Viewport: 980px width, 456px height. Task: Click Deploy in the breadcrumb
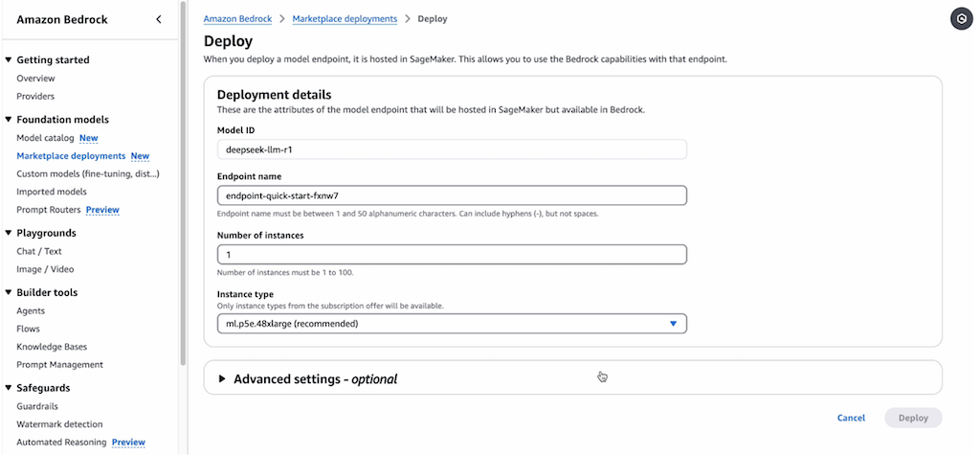(x=433, y=19)
